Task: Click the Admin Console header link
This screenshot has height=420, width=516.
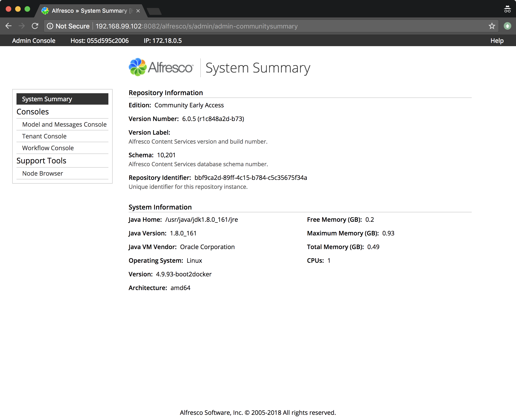Action: tap(34, 41)
